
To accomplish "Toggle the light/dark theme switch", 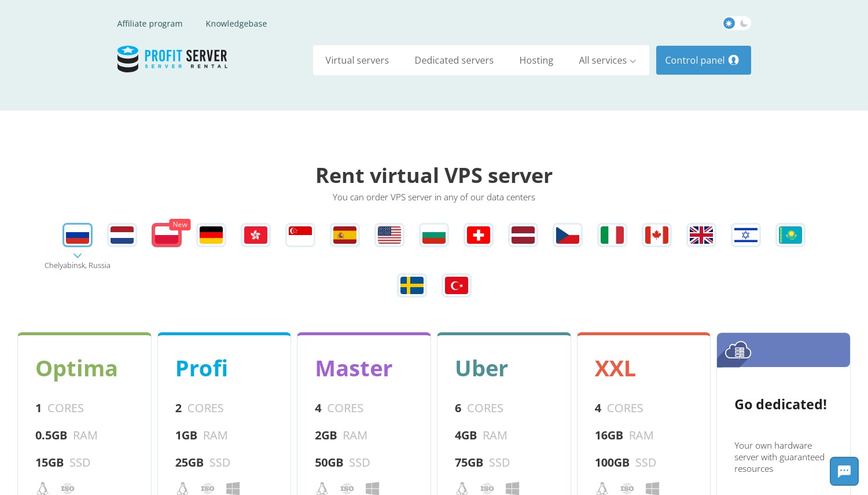I will tap(737, 23).
